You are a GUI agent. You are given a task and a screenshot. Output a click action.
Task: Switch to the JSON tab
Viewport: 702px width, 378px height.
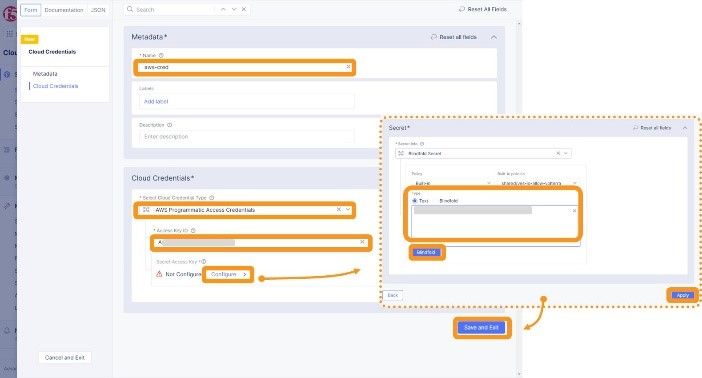tap(98, 10)
